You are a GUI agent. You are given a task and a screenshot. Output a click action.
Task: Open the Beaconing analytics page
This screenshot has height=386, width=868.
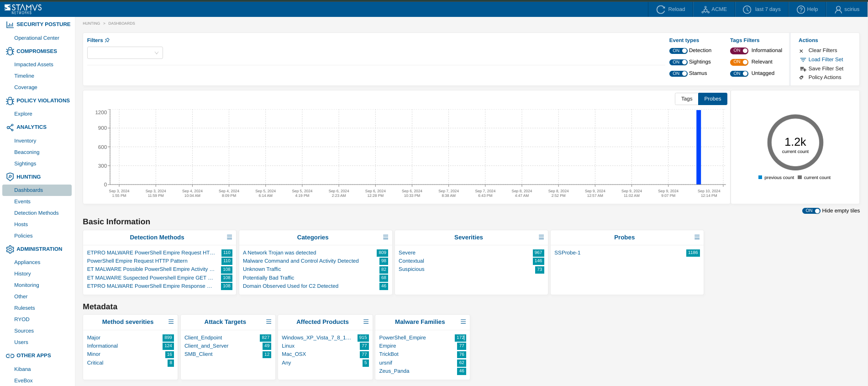point(26,152)
